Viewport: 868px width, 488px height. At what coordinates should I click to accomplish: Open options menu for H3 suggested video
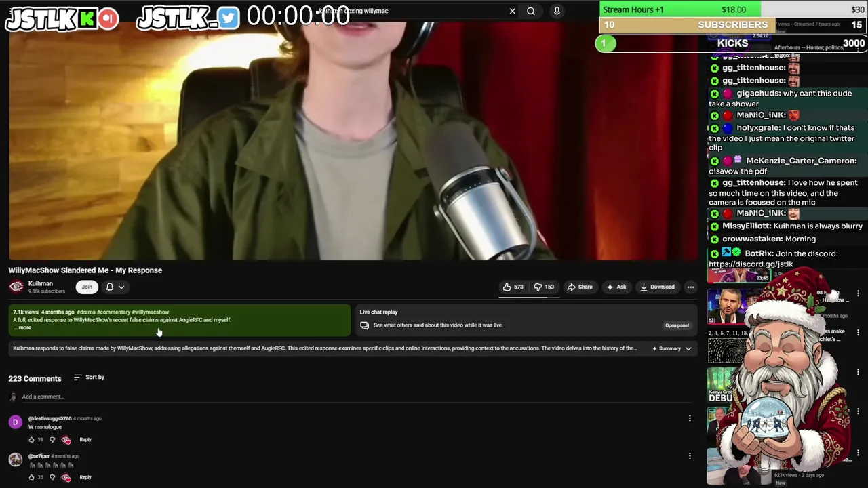click(858, 293)
